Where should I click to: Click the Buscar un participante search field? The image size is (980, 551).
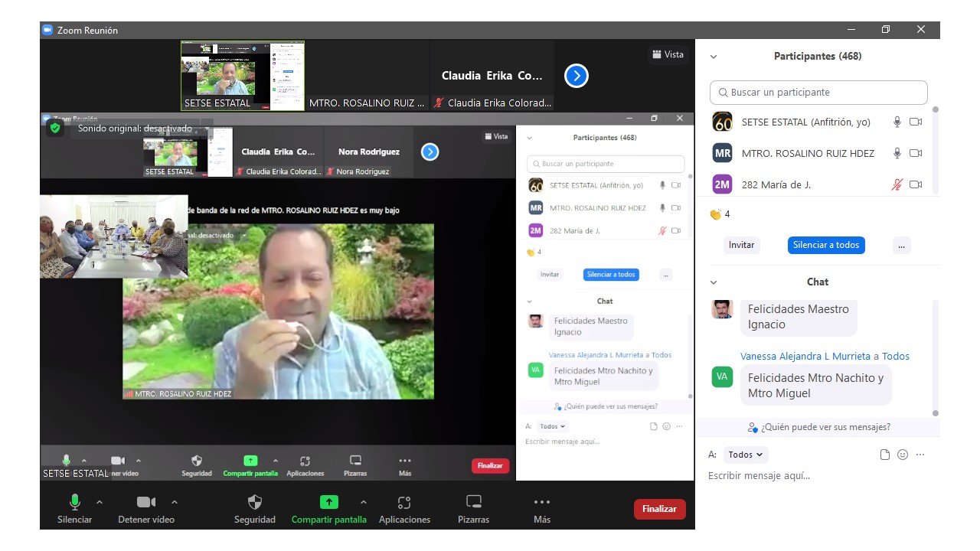click(818, 93)
